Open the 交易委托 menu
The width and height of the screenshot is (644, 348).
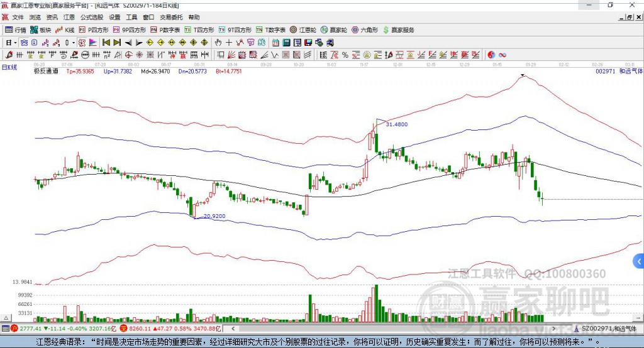(171, 17)
